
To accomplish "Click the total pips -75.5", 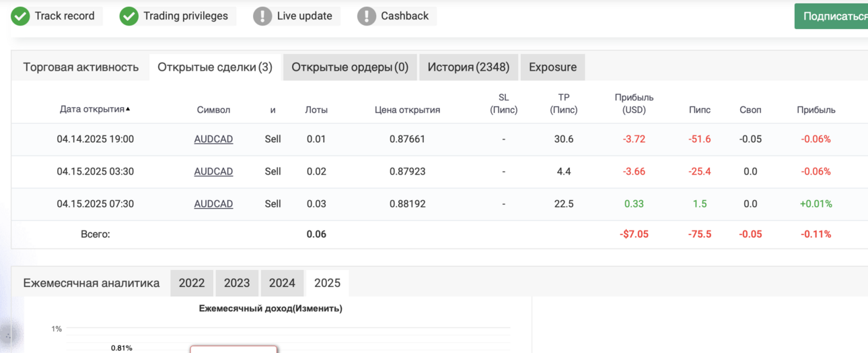I will coord(700,234).
